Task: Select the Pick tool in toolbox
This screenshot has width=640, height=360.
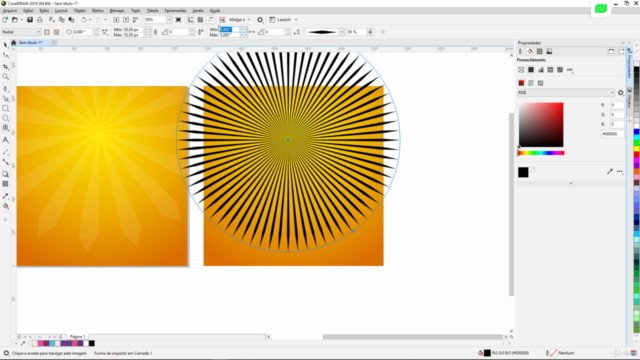Action: (x=5, y=44)
